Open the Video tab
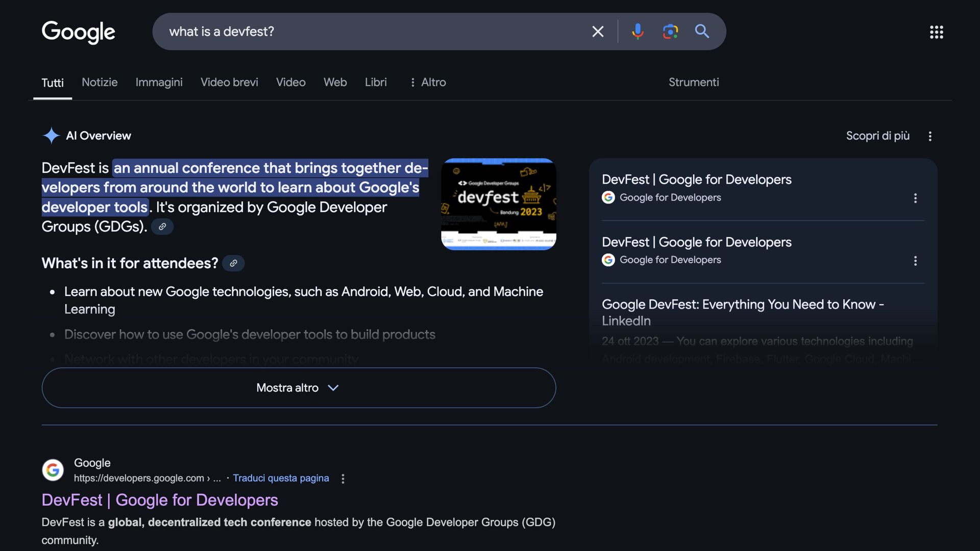Screen dimensions: 980x551 point(291,82)
